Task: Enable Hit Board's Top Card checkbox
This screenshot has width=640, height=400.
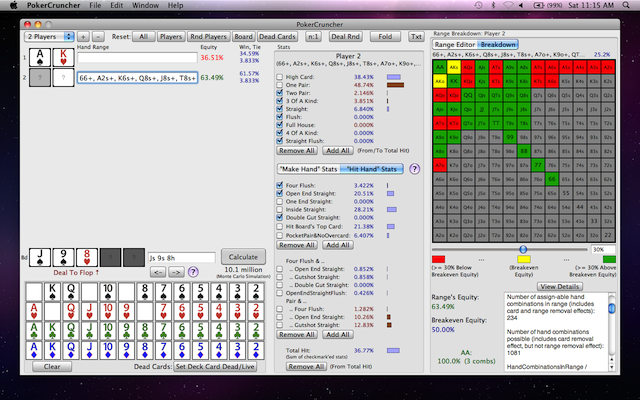Action: coord(280,226)
